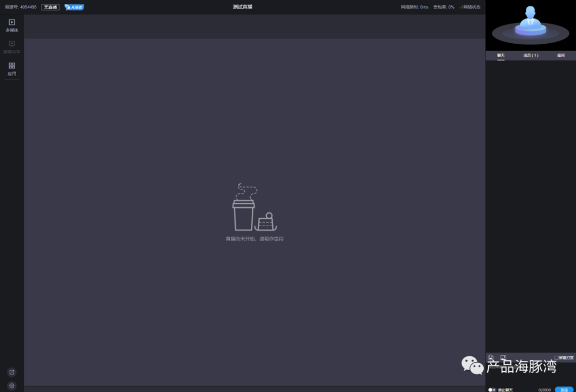Switch to the 聊天 chat tab
This screenshot has height=392, width=576.
point(501,55)
